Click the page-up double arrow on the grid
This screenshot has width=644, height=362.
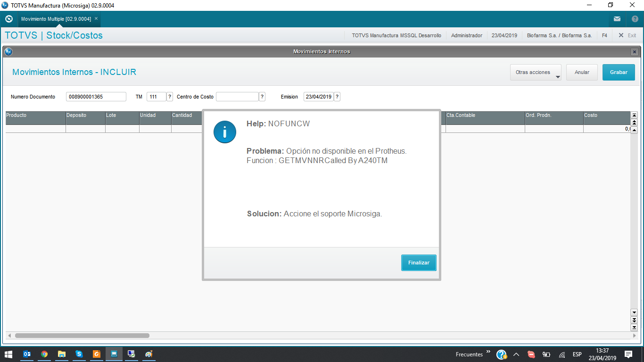(634, 123)
